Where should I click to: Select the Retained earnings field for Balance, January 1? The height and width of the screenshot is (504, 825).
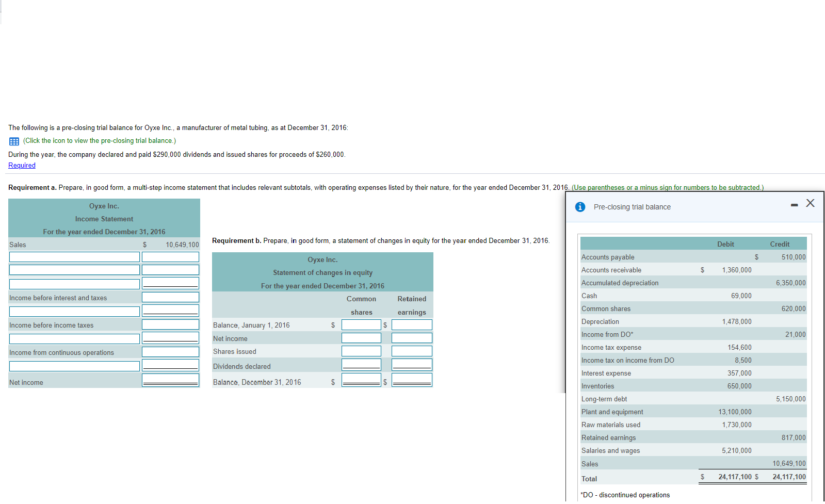412,325
